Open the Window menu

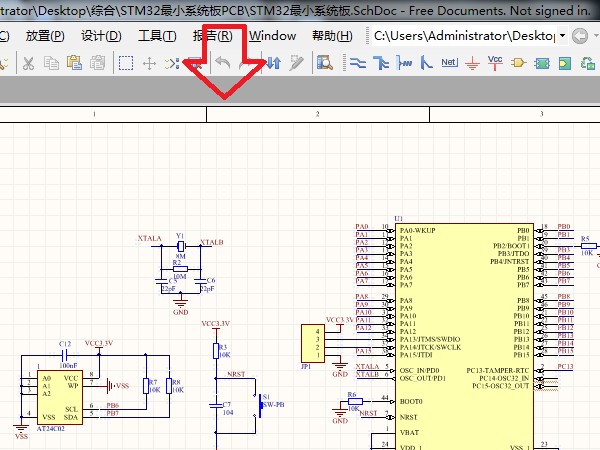(272, 36)
